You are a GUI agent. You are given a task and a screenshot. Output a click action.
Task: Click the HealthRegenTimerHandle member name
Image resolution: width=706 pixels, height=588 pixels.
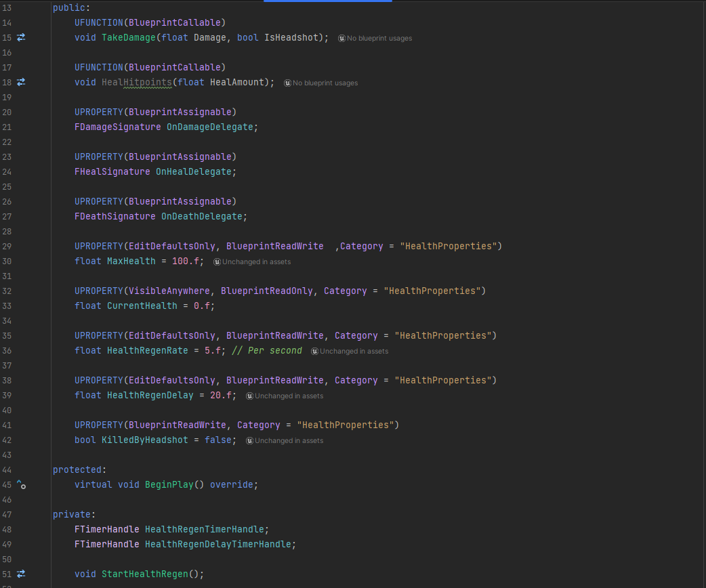[x=204, y=529]
